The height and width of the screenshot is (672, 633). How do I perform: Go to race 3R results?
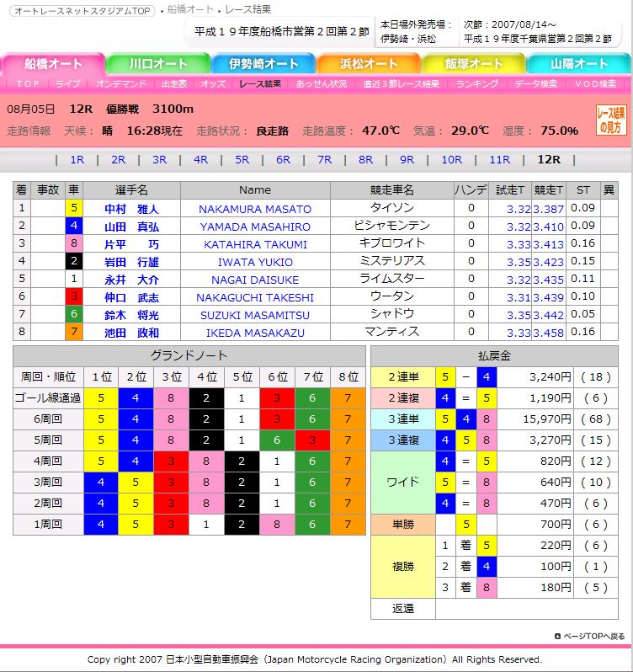159,160
